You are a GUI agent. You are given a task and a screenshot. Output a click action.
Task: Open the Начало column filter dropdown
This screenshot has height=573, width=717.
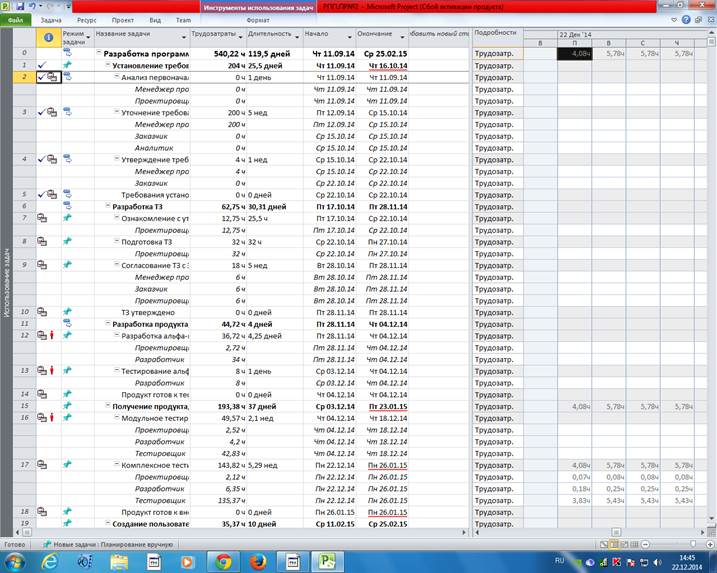[350, 37]
